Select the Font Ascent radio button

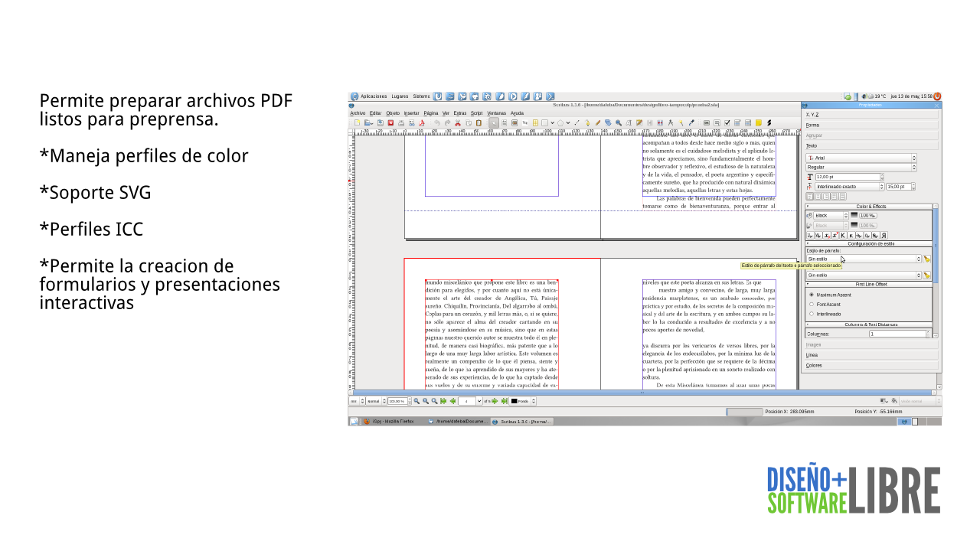(812, 304)
